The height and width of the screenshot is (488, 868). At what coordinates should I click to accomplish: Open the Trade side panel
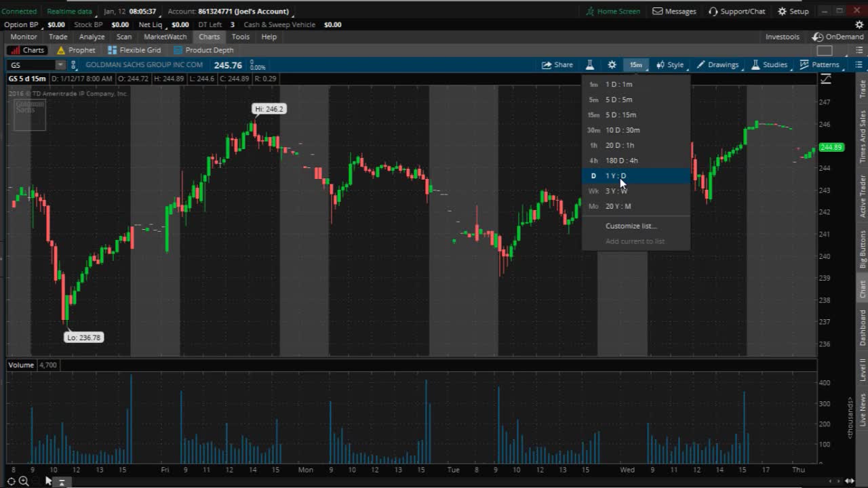click(x=863, y=89)
